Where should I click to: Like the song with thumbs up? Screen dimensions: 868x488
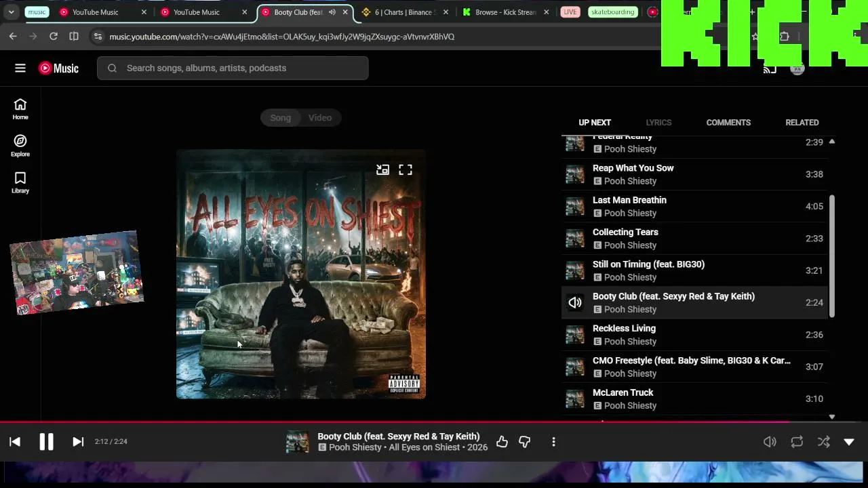point(502,442)
